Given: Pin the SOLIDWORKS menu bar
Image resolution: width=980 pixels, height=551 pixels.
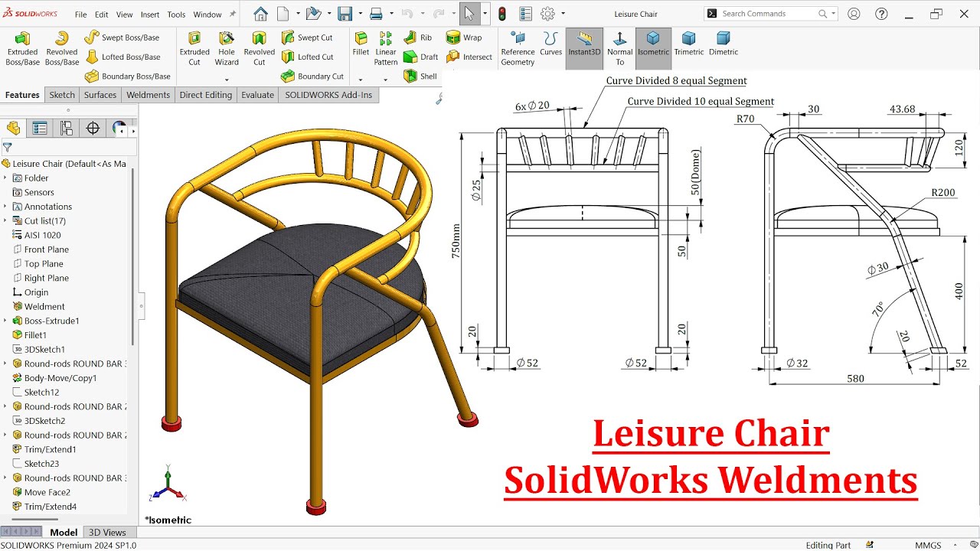Looking at the screenshot, I should click(x=232, y=14).
